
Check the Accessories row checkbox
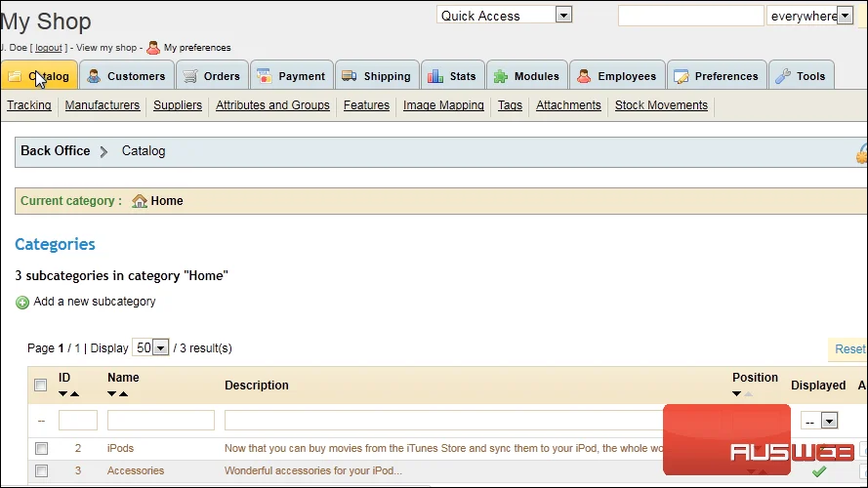point(42,470)
